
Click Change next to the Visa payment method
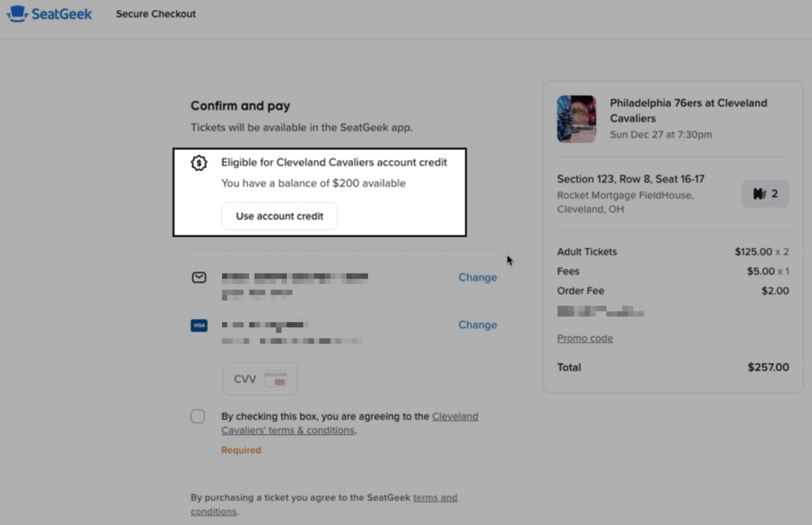[x=477, y=325]
